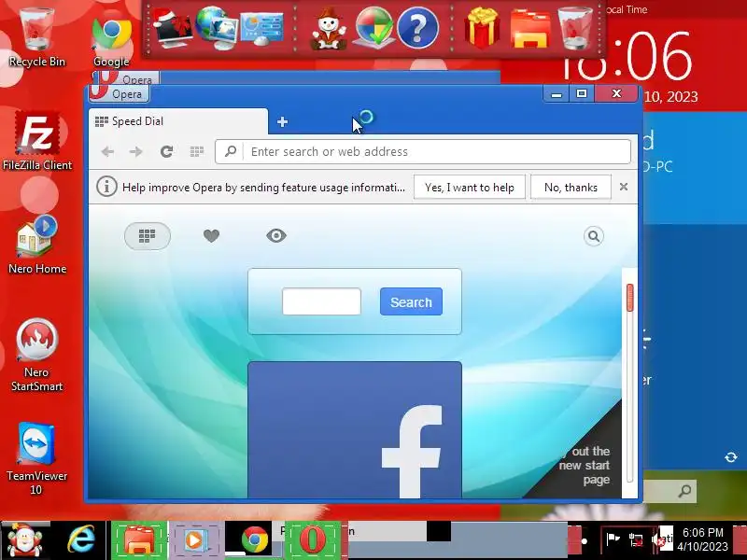The image size is (747, 560).
Task: Open the security shield dock icon
Action: [x=374, y=28]
